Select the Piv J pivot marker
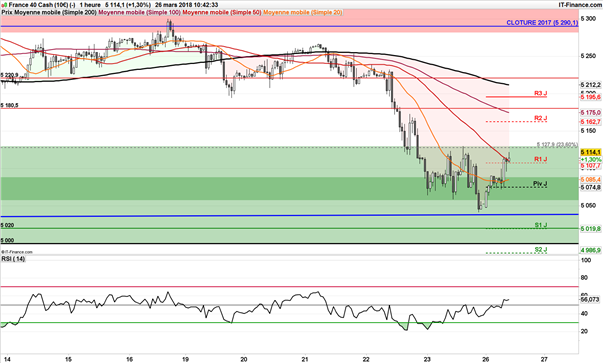Viewport: 603px width, 363px height. (540, 183)
